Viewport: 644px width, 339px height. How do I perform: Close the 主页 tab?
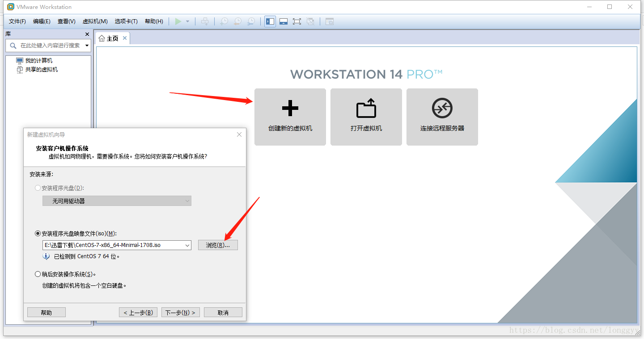[x=125, y=38]
